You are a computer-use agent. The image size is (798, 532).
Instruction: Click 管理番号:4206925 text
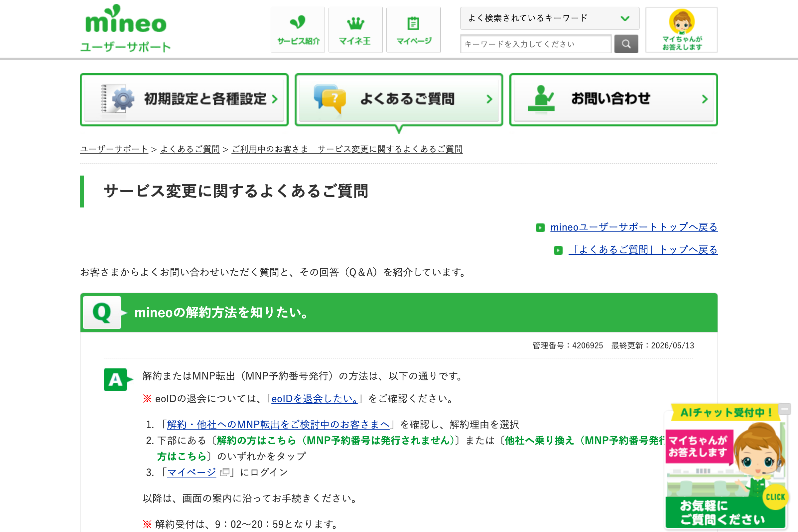(568, 345)
